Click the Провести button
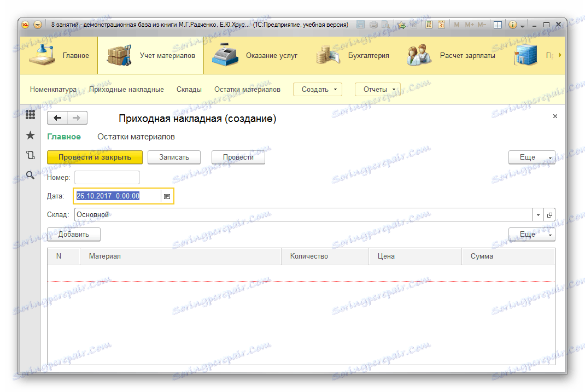The height and width of the screenshot is (392, 585). pyautogui.click(x=238, y=157)
